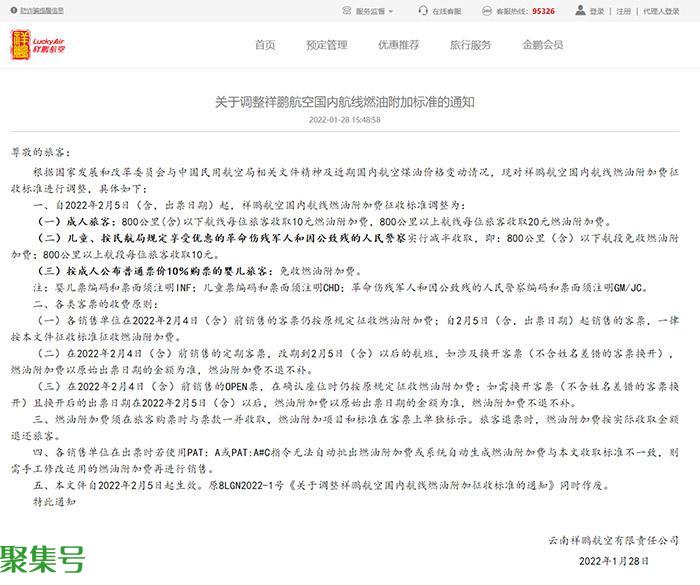Go to 旅行服务 in the navigation

470,45
